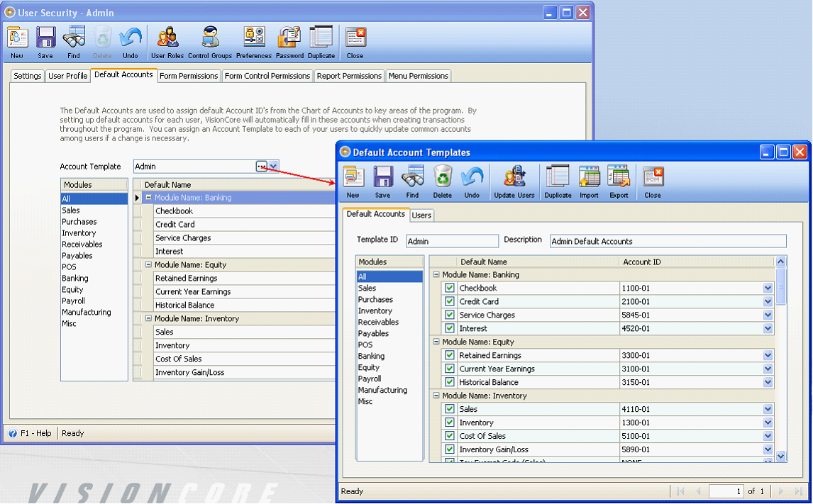This screenshot has height=504, width=813.
Task: Uncheck the Retained Earnings checkbox
Action: click(450, 355)
